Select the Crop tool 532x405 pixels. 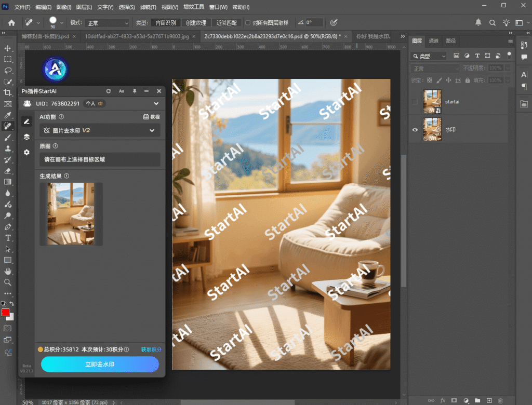point(8,92)
